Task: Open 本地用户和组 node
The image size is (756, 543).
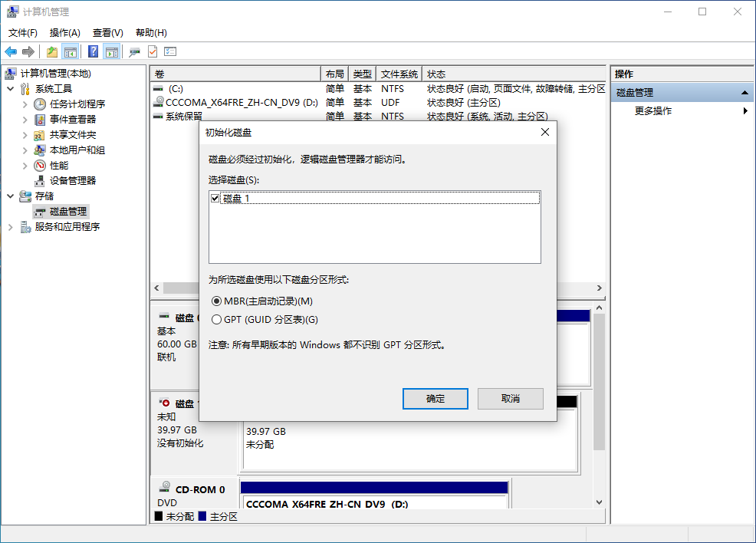Action: click(77, 150)
